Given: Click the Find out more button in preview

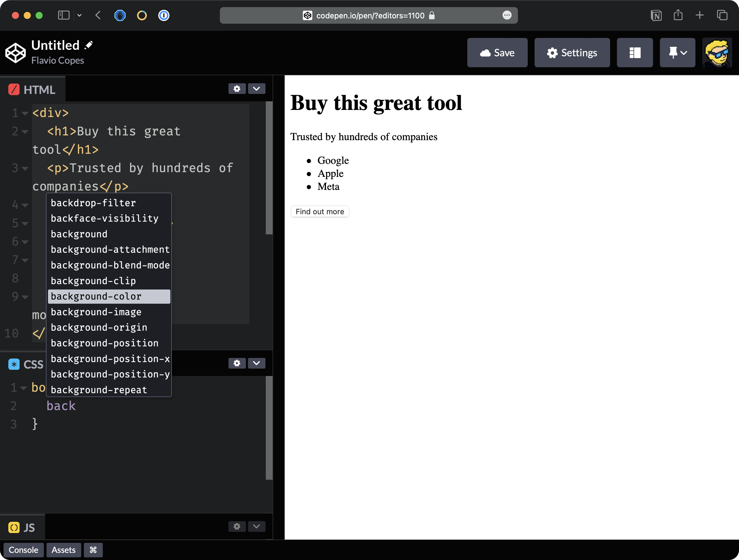Looking at the screenshot, I should pos(320,212).
